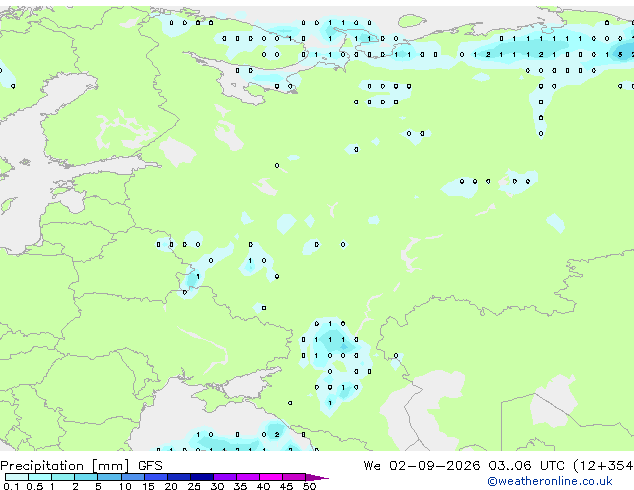This screenshot has height=490, width=634.
Task: Click the '45' legend label
Action: [x=286, y=486]
